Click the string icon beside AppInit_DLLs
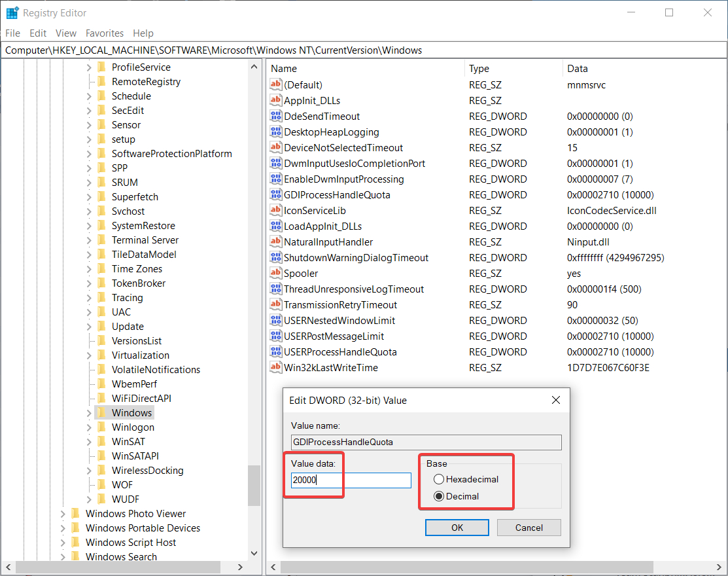Image resolution: width=728 pixels, height=576 pixels. coord(276,100)
